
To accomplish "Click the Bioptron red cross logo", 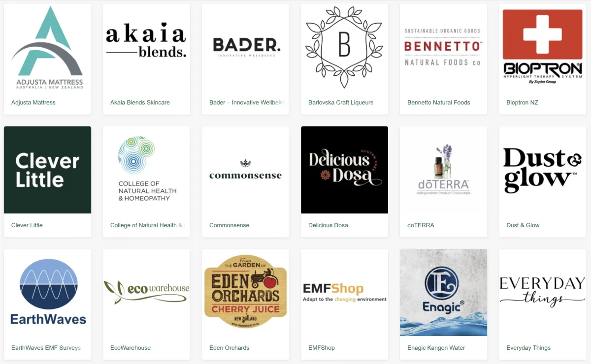I will (542, 47).
